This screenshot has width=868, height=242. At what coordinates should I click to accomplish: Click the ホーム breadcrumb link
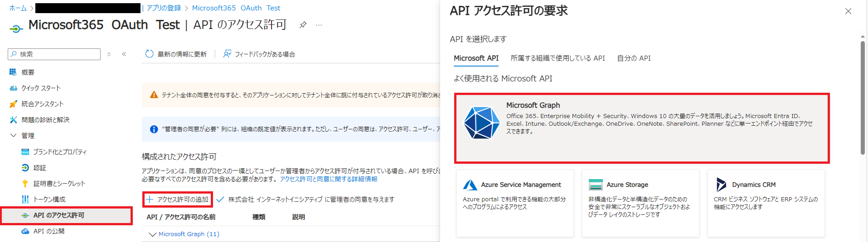pyautogui.click(x=18, y=8)
